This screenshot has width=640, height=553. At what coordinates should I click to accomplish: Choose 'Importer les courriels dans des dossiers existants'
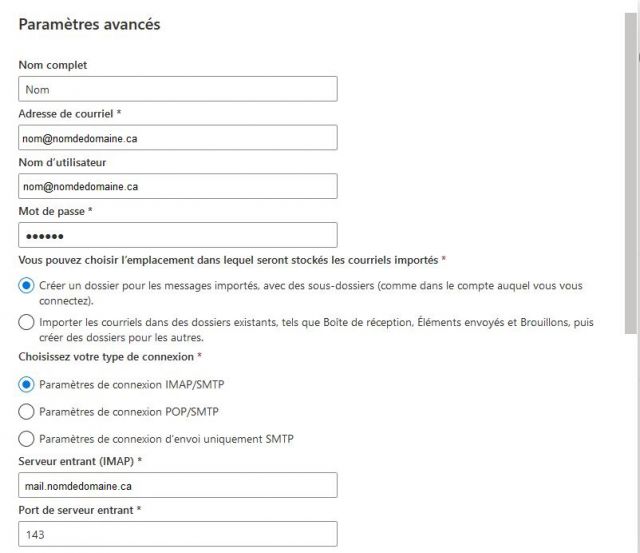click(x=26, y=322)
